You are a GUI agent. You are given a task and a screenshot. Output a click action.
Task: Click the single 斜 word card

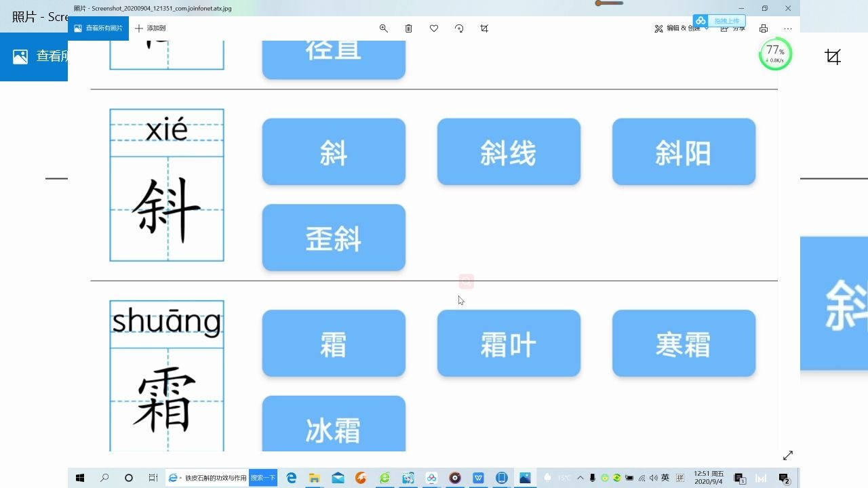click(x=334, y=152)
